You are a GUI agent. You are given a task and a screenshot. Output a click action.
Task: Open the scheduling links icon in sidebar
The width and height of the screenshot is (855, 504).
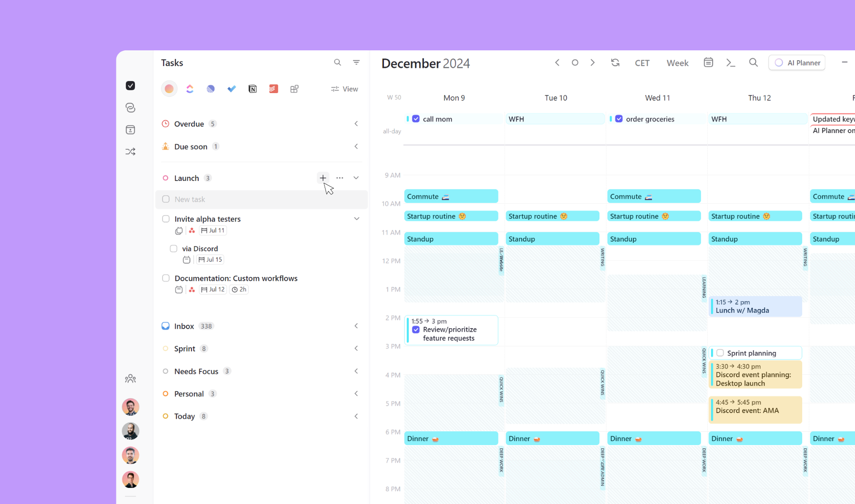coord(130,108)
